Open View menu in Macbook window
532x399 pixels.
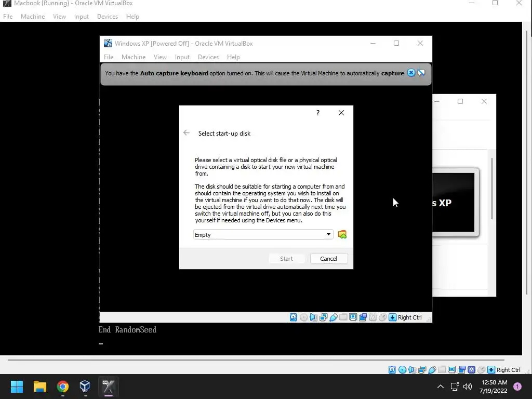pyautogui.click(x=59, y=16)
